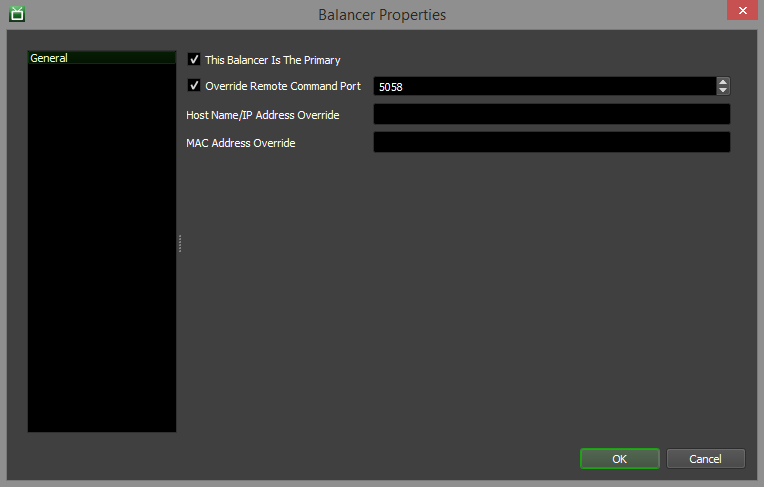This screenshot has width=764, height=487.
Task: Click the This Balancer Is The Primary label text
Action: (x=272, y=60)
